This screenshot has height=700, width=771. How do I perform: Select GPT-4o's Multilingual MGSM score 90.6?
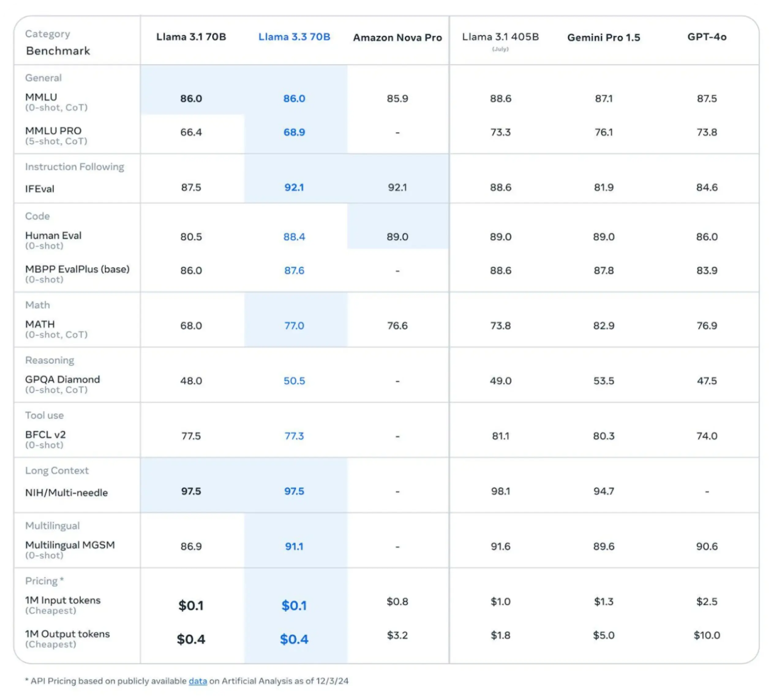[707, 546]
